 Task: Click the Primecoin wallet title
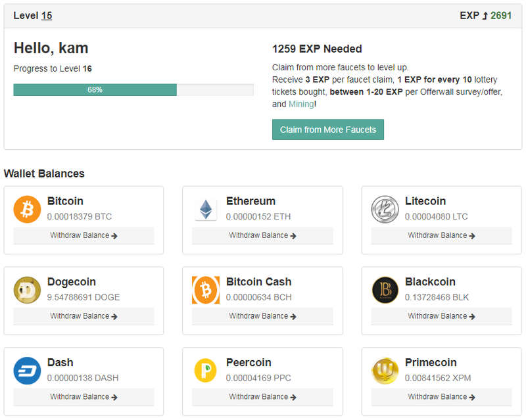coord(431,362)
